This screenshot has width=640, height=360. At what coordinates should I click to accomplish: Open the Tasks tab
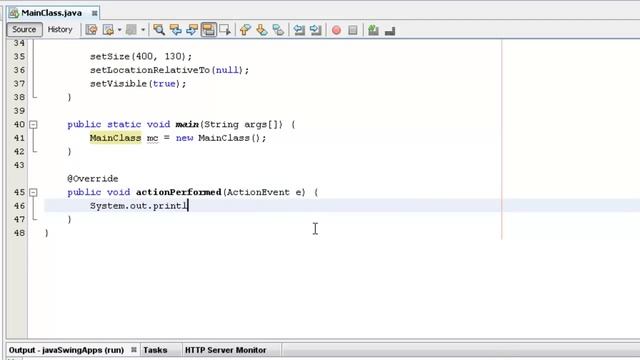155,350
